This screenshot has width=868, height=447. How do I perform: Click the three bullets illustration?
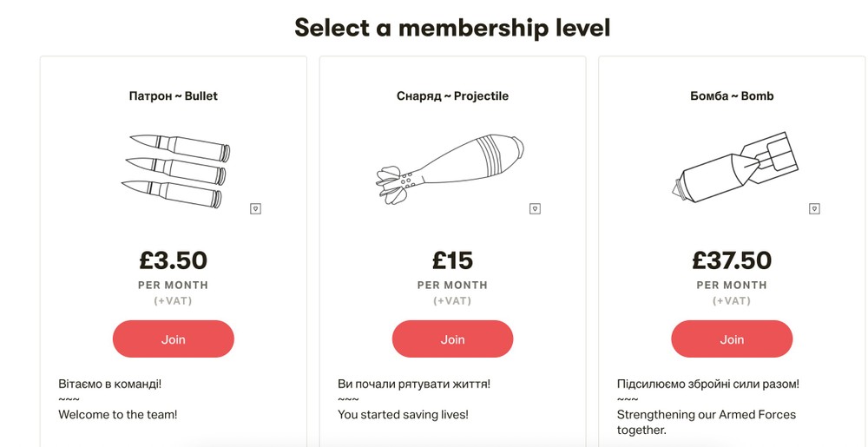coord(174,169)
